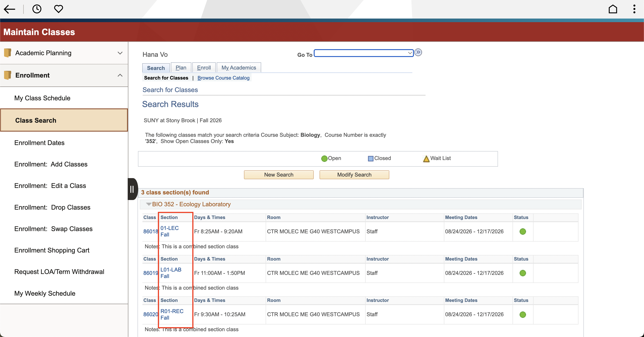Click the Go To double-arrow button
The image size is (644, 337).
pyautogui.click(x=418, y=53)
